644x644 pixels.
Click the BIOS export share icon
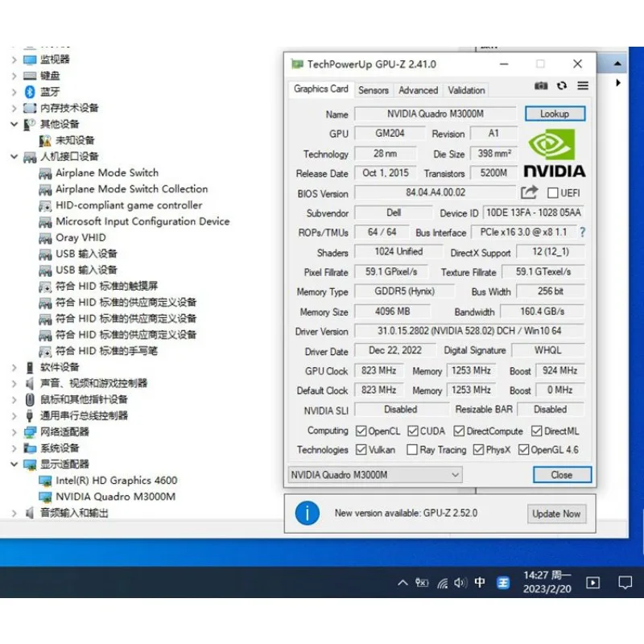[529, 192]
